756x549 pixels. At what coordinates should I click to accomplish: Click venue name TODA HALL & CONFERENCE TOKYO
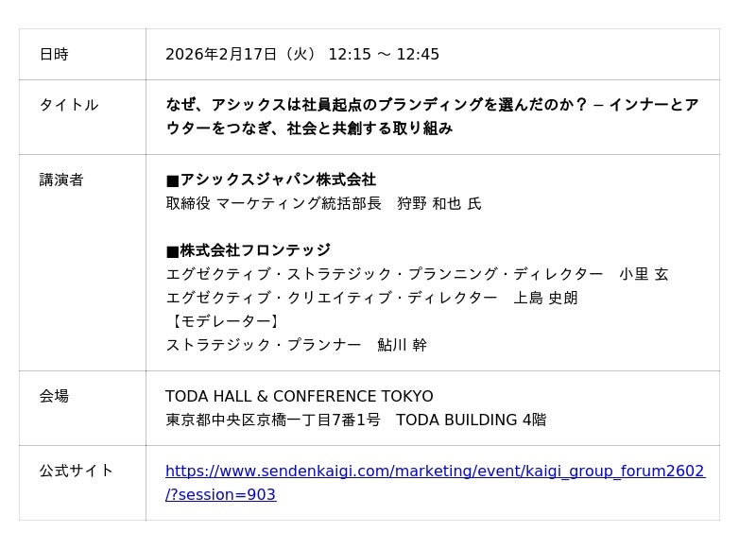pos(300,397)
